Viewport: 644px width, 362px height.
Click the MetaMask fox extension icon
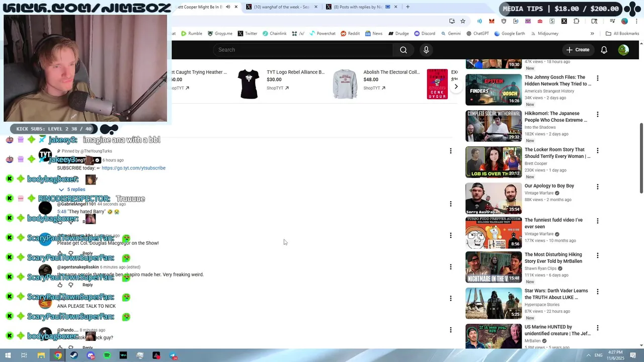point(492,21)
